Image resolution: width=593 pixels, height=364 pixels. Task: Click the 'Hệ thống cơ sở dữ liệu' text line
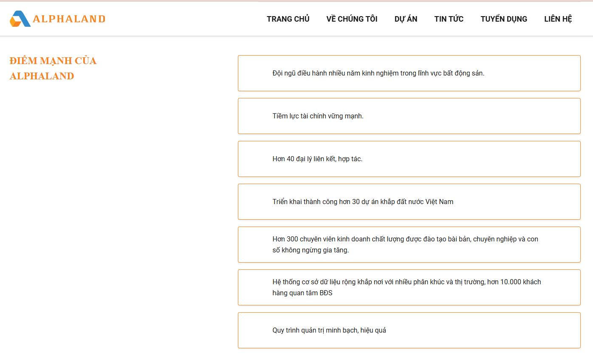click(x=407, y=282)
